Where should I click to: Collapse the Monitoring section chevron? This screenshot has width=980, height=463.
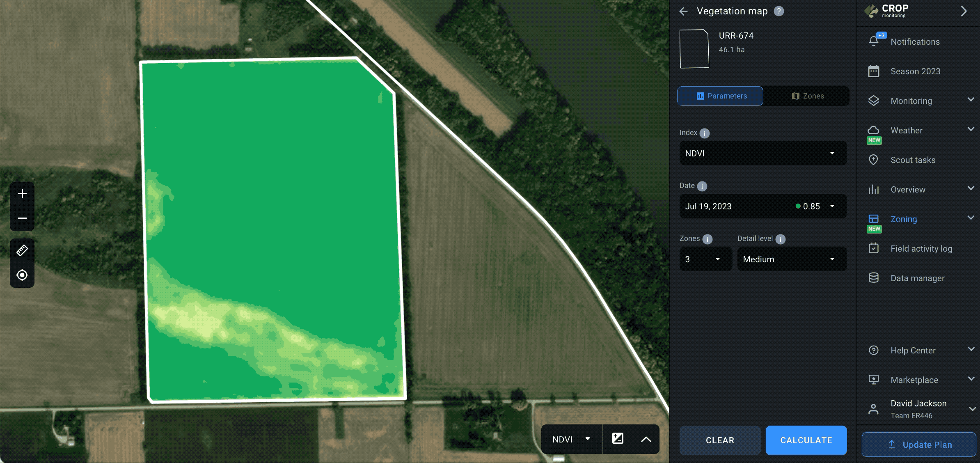pos(971,99)
